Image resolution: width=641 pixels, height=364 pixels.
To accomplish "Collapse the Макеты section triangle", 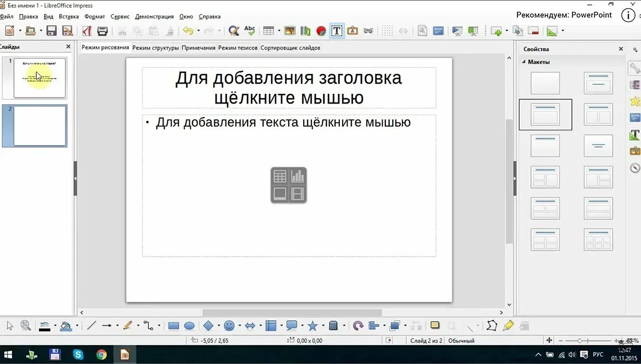I will click(x=524, y=61).
